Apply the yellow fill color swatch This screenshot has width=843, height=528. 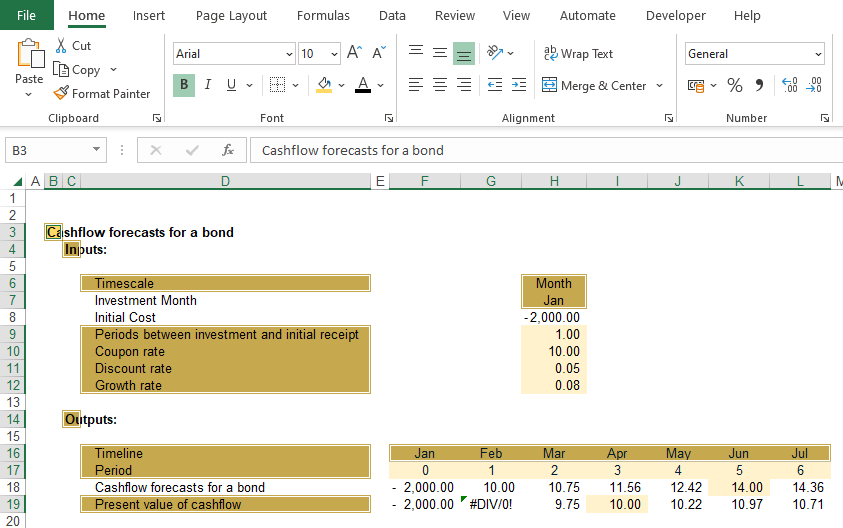323,86
